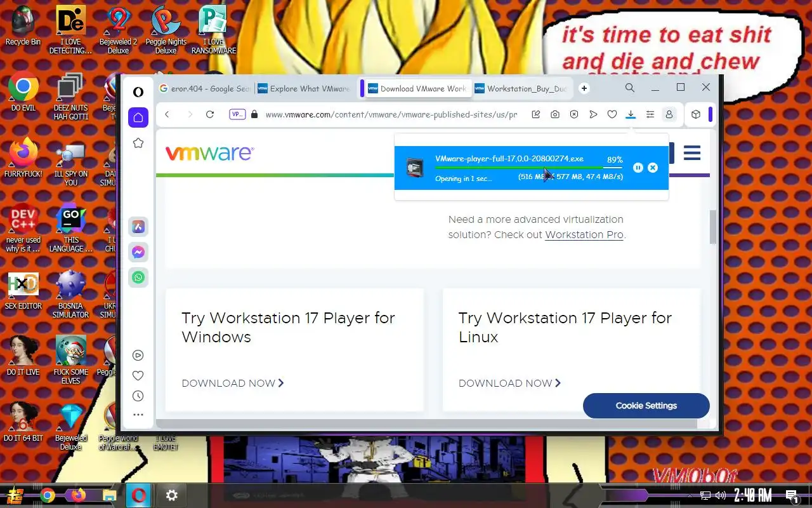Viewport: 812px width, 508px height.
Task: Open the notification center icon
Action: tap(792, 496)
